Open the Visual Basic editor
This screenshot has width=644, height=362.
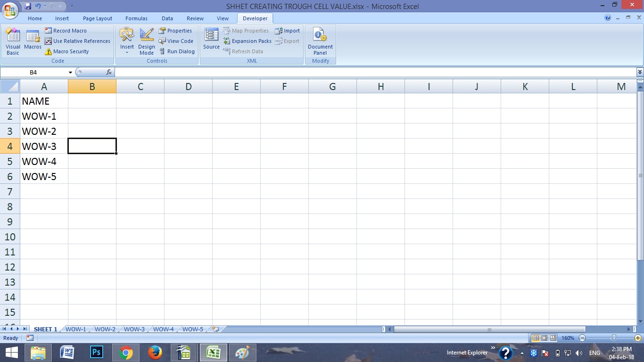click(13, 40)
